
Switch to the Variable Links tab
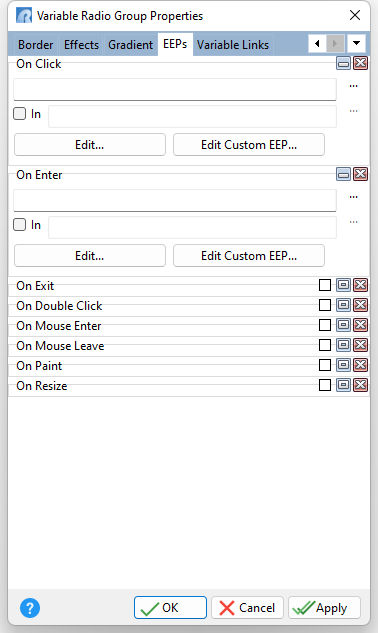tap(233, 45)
